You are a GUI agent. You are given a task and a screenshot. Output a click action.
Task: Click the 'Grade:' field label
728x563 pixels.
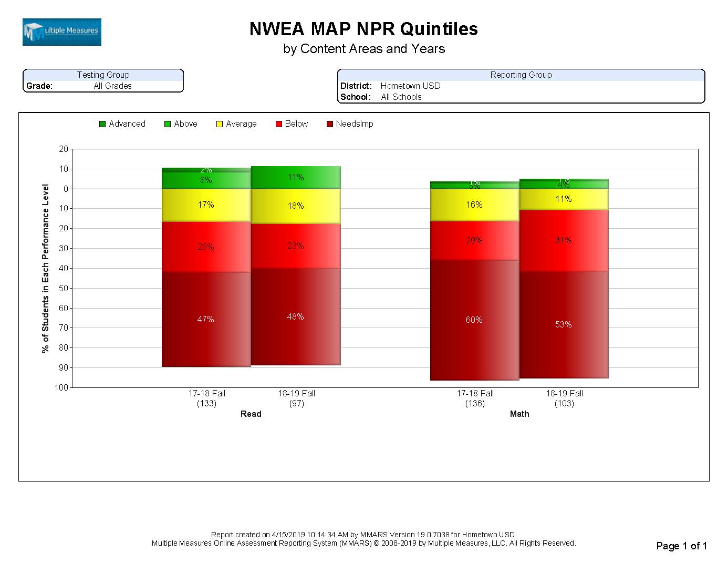tap(39, 86)
